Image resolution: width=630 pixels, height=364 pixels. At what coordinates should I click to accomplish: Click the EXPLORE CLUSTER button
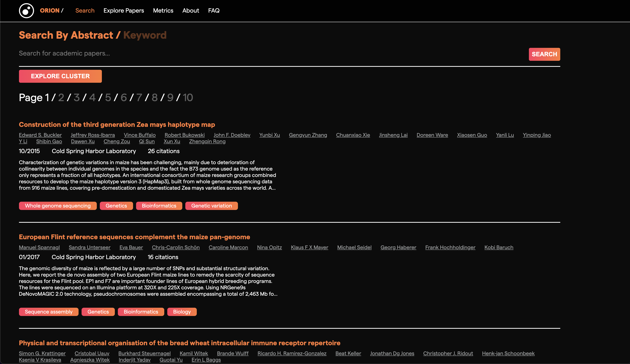pyautogui.click(x=60, y=76)
